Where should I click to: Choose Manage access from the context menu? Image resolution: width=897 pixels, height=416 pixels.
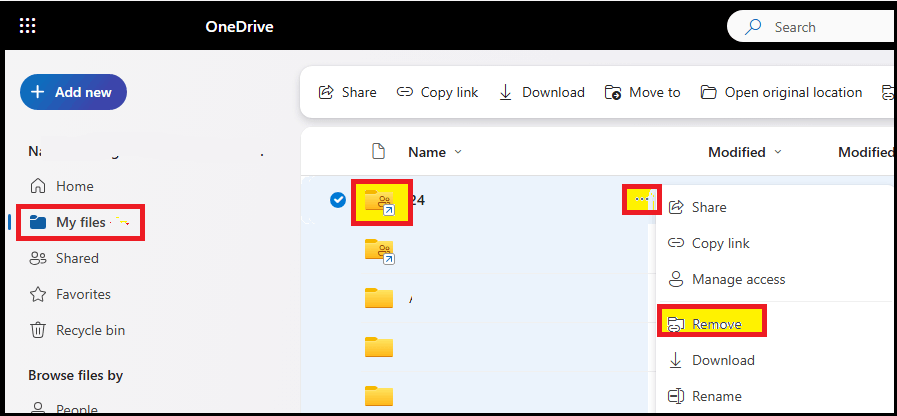click(727, 279)
